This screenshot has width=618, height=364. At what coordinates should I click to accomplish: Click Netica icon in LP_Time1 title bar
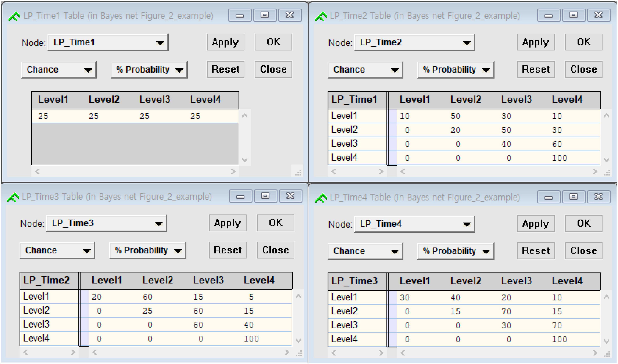[x=14, y=16]
